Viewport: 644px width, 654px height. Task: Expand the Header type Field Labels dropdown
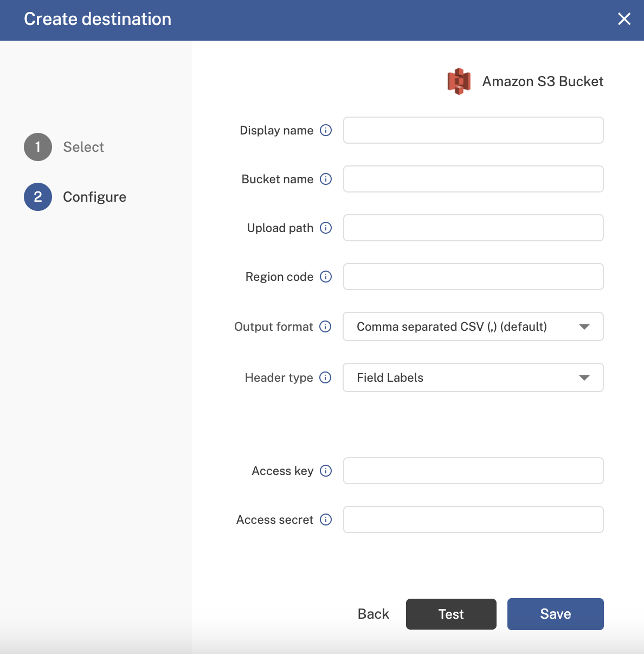[473, 377]
